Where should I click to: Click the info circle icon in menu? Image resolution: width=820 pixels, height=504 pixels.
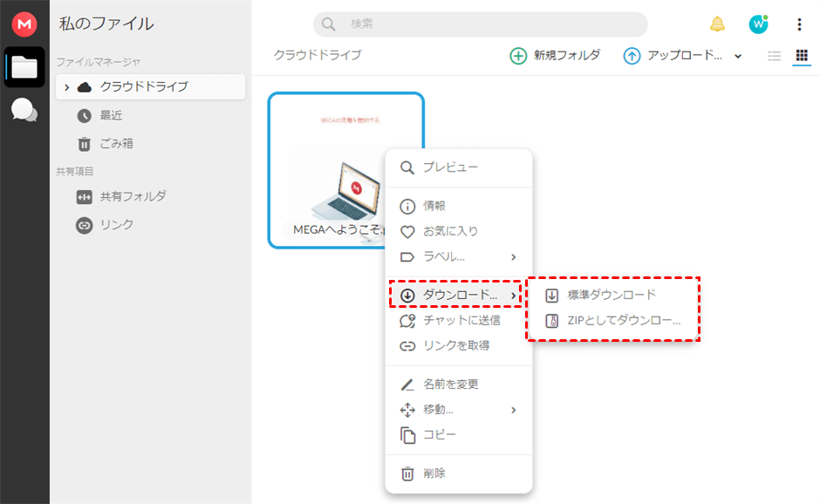pos(407,207)
